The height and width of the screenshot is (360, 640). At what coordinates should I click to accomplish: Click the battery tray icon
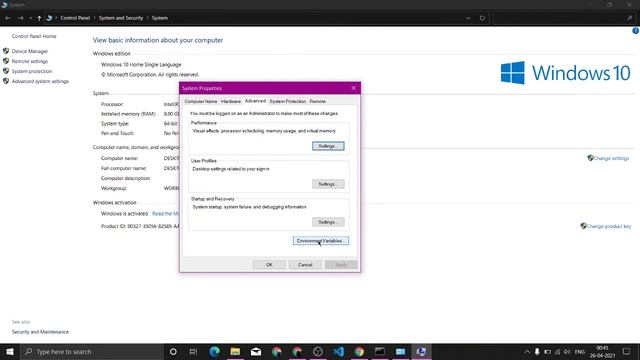point(547,351)
